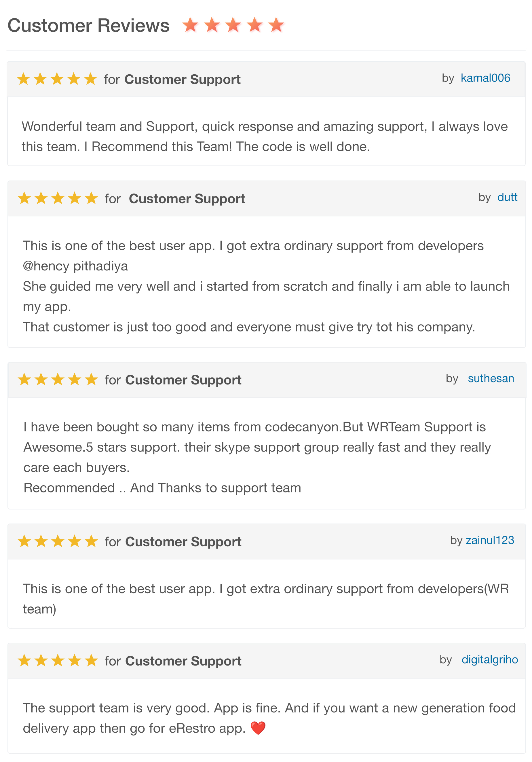The image size is (532, 762).
Task: Click Customer Support label in kamal006's review
Action: (x=183, y=79)
